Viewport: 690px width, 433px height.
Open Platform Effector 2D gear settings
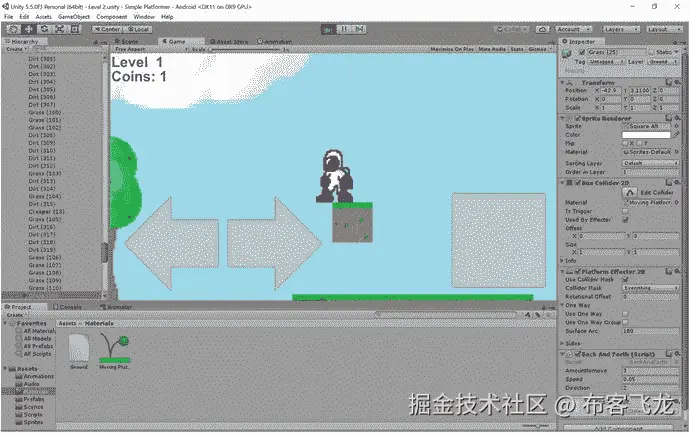click(x=678, y=272)
